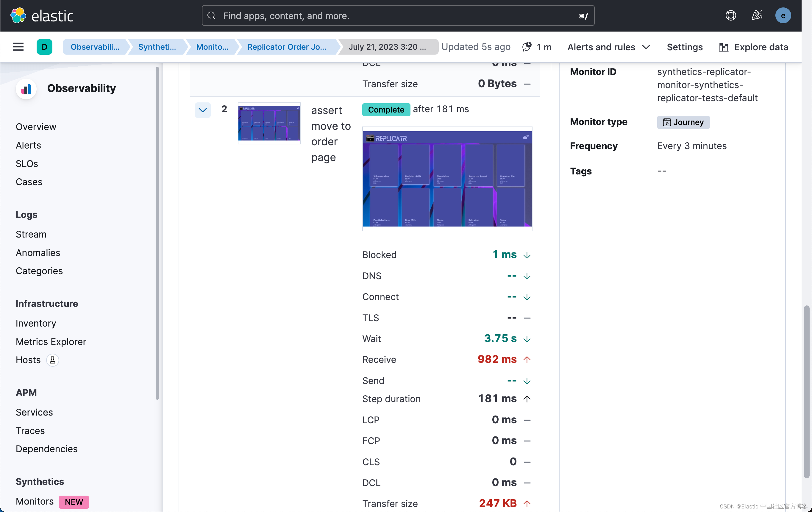Open user avatar menu 'e'
This screenshot has height=512, width=812.
(783, 15)
